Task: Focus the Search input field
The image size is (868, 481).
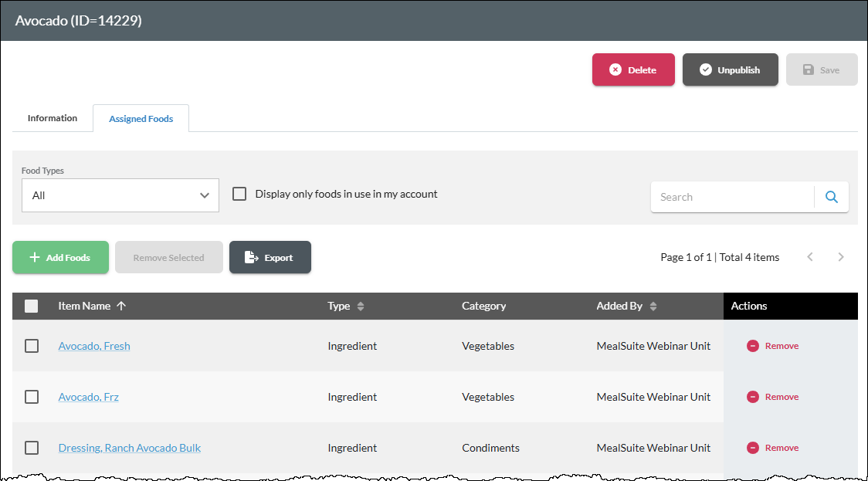Action: point(732,197)
